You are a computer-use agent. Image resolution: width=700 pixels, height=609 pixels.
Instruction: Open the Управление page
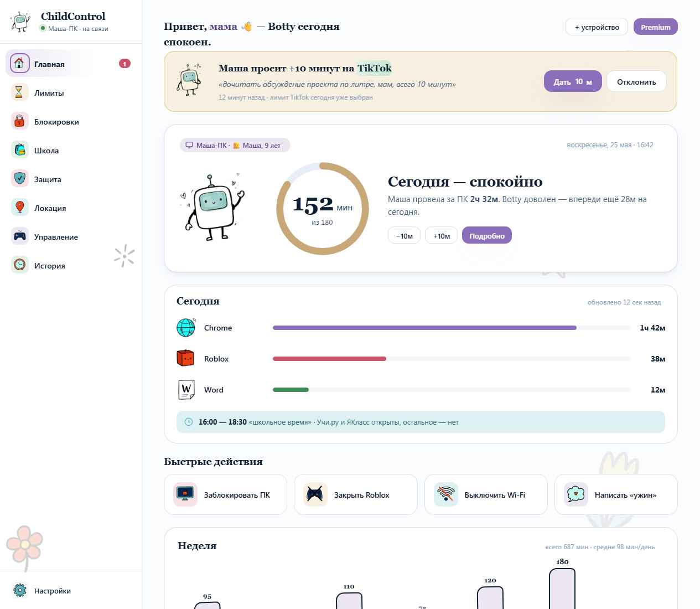click(x=71, y=236)
